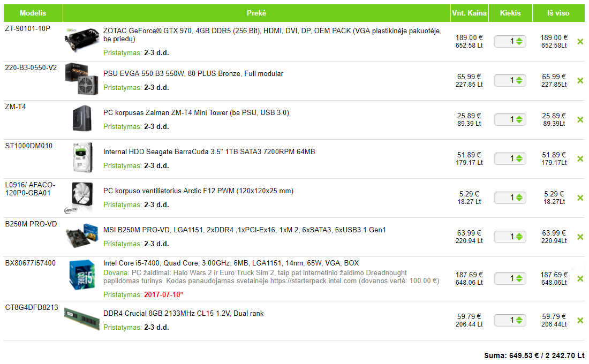The width and height of the screenshot is (589, 364).
Task: Remove the Zalman ZM-T4 case item
Action: click(580, 119)
